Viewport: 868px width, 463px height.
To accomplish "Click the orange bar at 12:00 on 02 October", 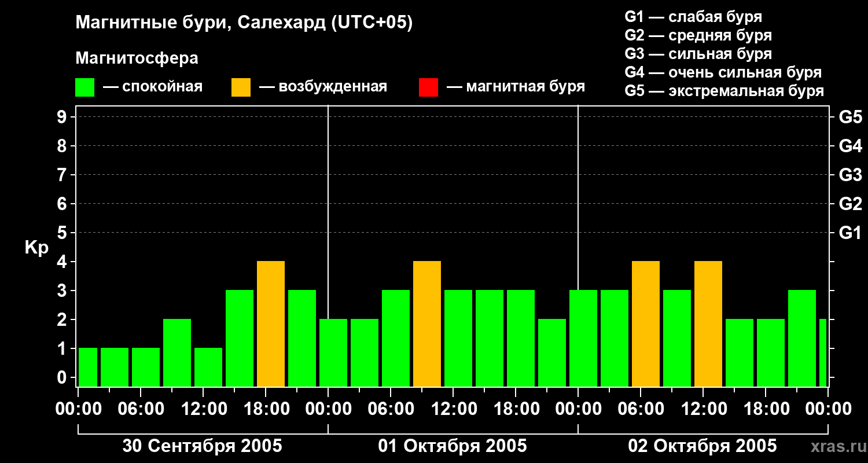I will click(708, 324).
